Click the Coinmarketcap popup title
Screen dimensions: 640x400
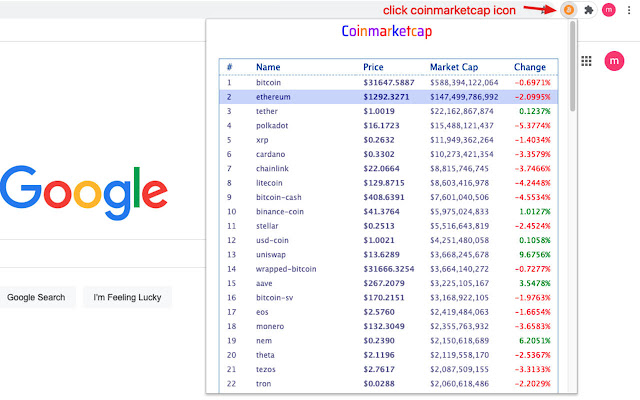coord(387,31)
